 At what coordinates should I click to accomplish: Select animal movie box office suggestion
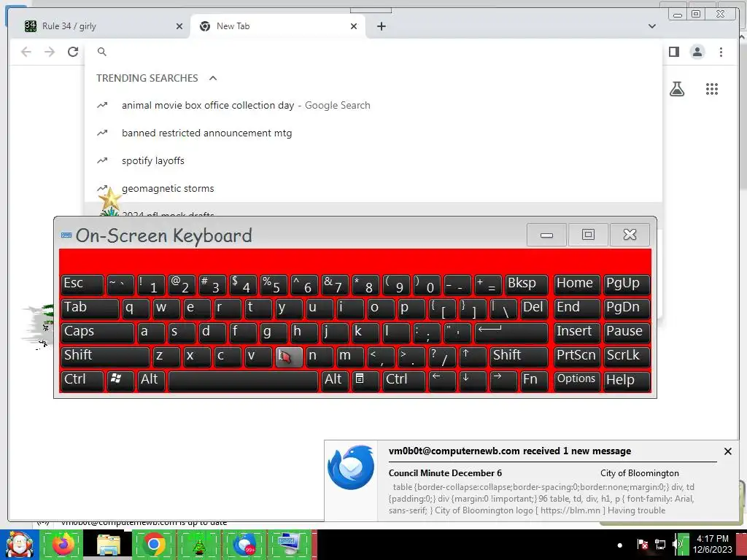(373, 105)
